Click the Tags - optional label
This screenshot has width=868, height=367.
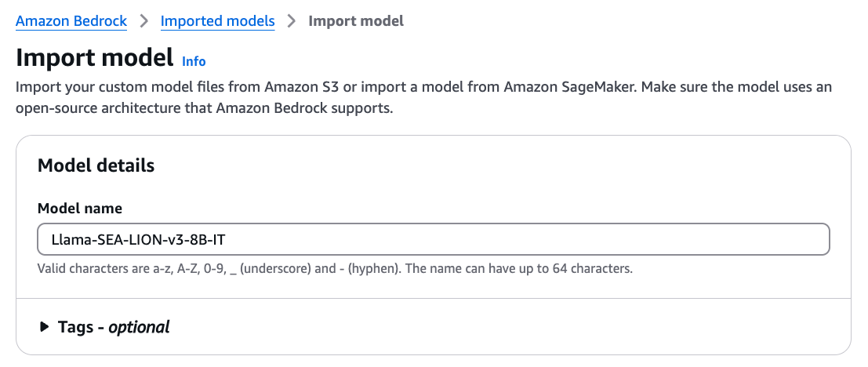[114, 326]
